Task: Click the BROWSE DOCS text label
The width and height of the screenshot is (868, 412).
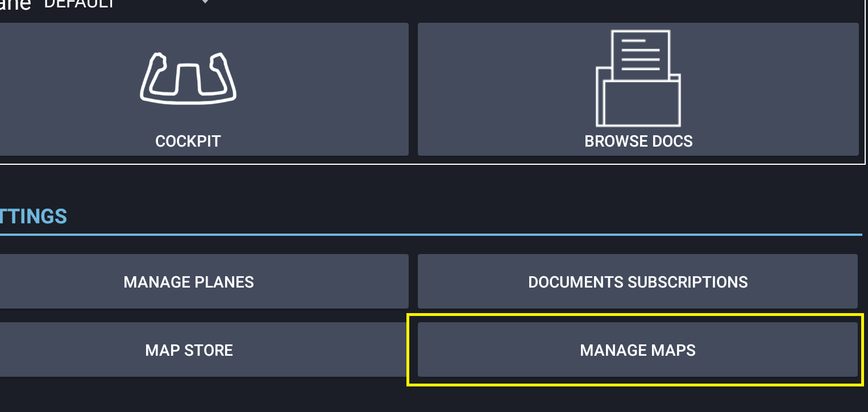Action: click(638, 141)
